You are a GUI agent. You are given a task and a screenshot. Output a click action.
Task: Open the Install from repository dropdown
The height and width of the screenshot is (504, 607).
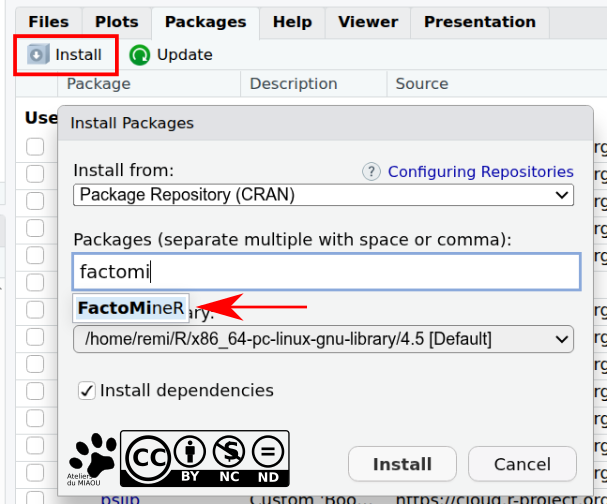point(324,194)
